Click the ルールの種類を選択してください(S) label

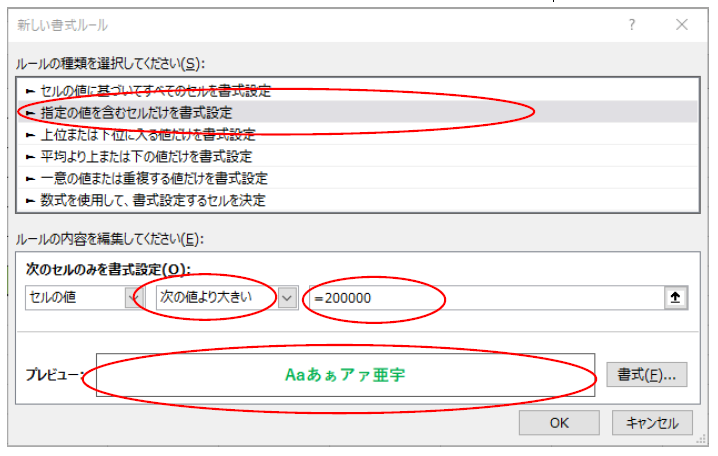point(110,64)
